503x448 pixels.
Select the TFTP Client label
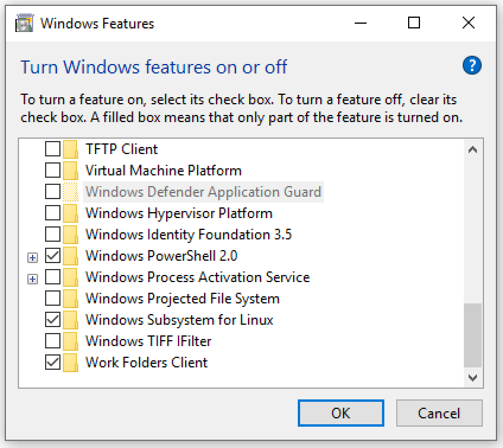(x=122, y=149)
